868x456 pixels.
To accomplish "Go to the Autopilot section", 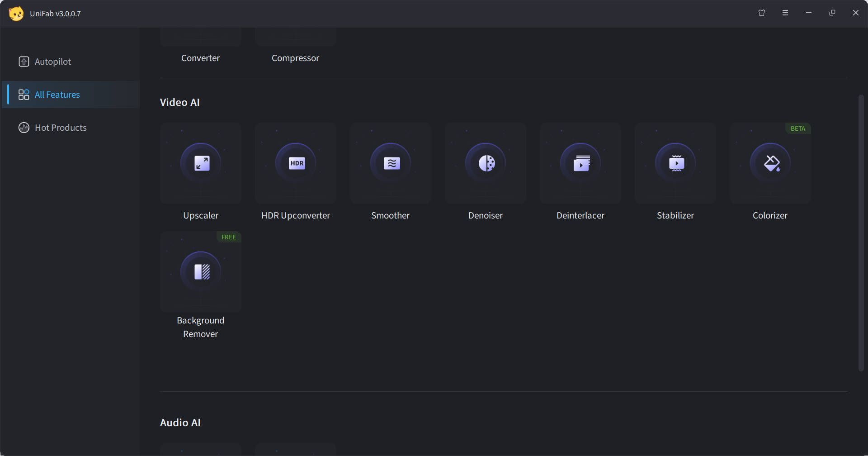I will [71, 62].
